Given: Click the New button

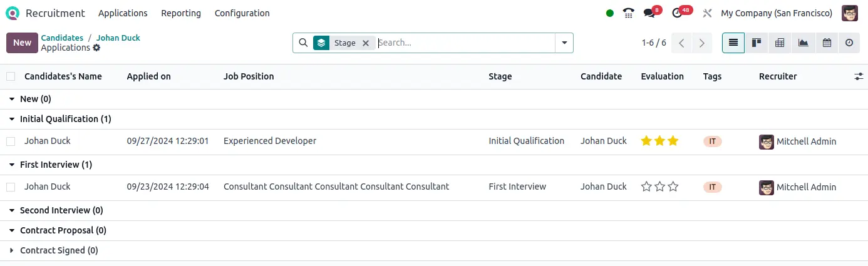Looking at the screenshot, I should pyautogui.click(x=22, y=43).
